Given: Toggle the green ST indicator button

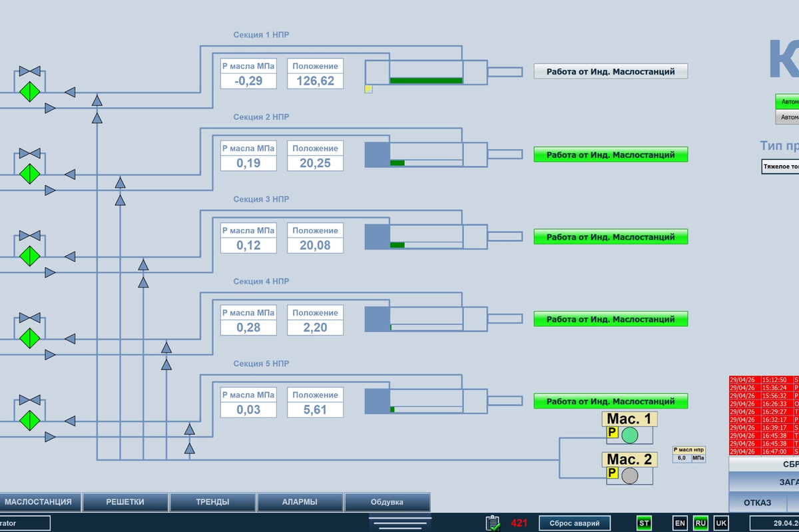Looking at the screenshot, I should [644, 523].
